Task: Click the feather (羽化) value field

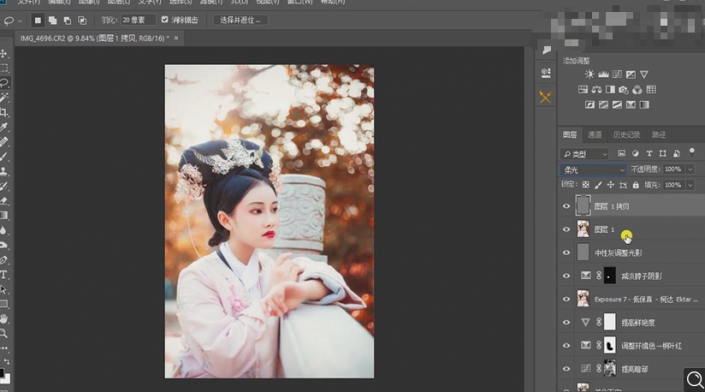Action: pyautogui.click(x=138, y=20)
